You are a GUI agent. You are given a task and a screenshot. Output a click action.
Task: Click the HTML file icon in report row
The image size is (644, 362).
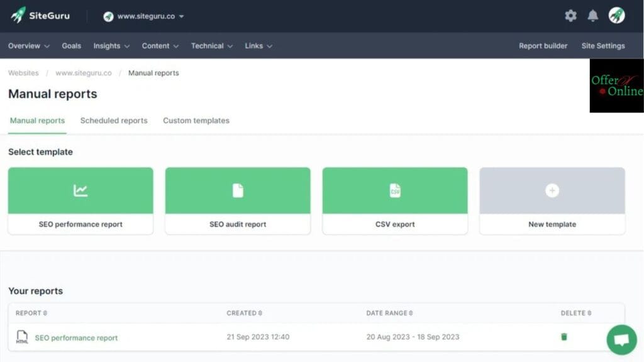coord(22,337)
